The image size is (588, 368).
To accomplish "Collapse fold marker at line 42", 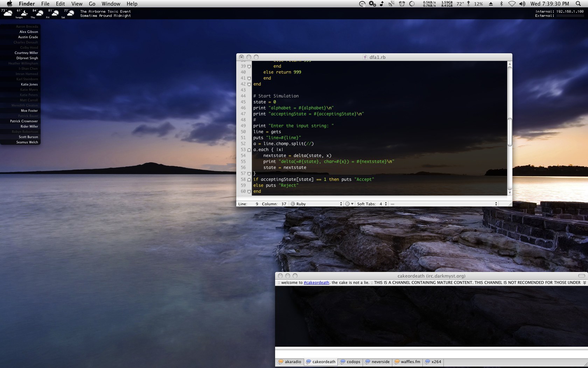I will click(249, 84).
